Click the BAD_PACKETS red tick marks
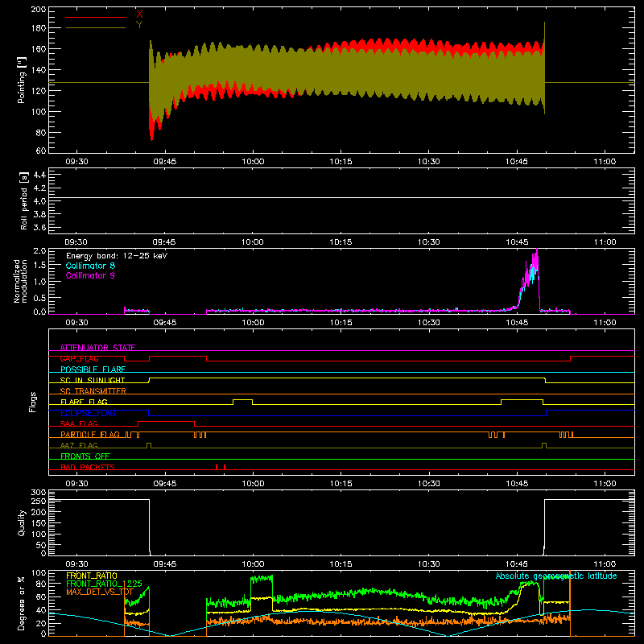The image size is (644, 644). point(221,467)
